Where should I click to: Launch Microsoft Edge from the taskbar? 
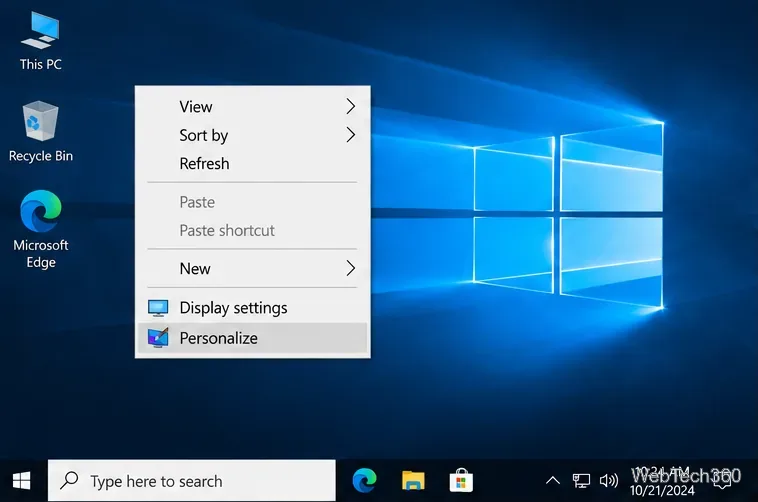click(364, 481)
